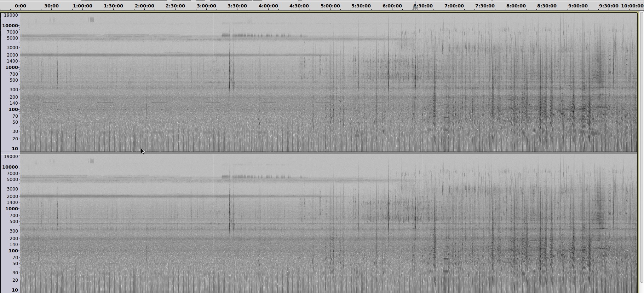This screenshot has height=293, width=644.
Task: Click the 1000 label on the lower frequency scale
Action: [x=11, y=209]
